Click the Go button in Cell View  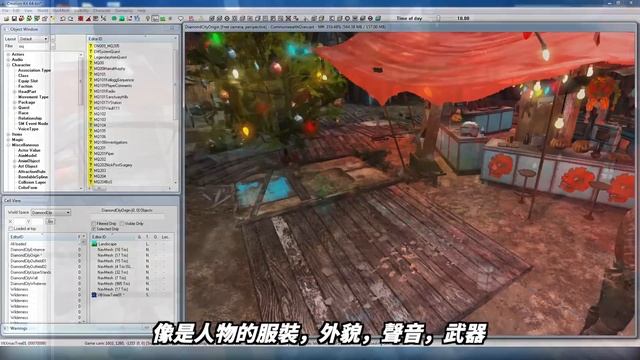click(50, 221)
